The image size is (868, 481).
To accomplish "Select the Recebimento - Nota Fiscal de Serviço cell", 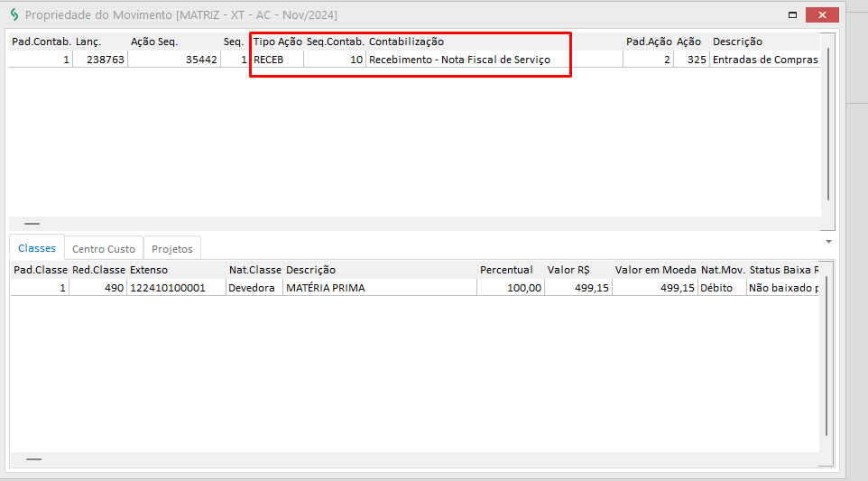I will tap(458, 60).
